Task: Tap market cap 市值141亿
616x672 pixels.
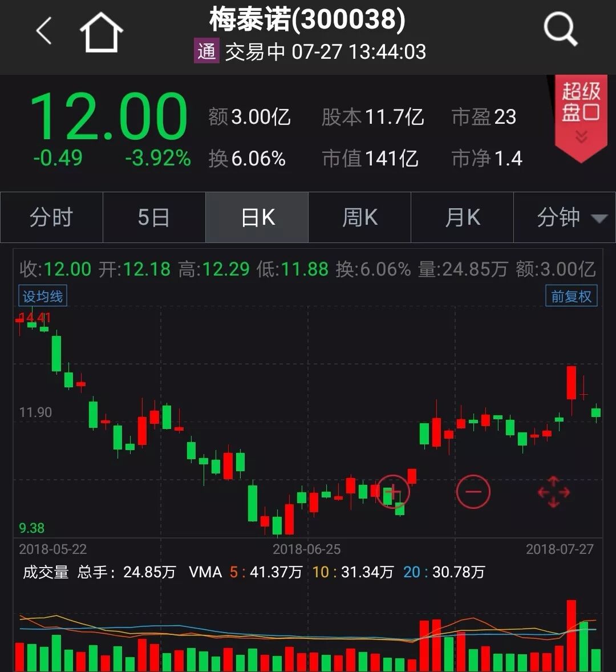Action: pyautogui.click(x=370, y=159)
